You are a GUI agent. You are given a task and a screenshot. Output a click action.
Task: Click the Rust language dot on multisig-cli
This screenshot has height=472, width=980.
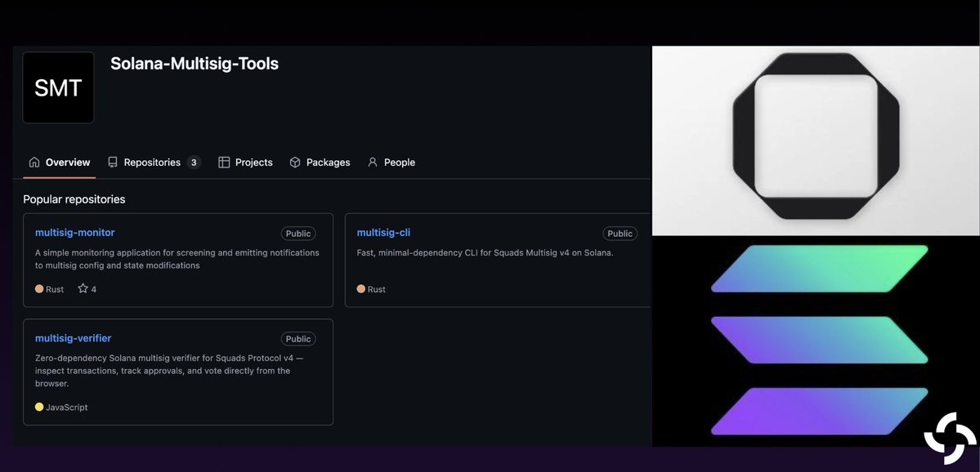click(361, 289)
